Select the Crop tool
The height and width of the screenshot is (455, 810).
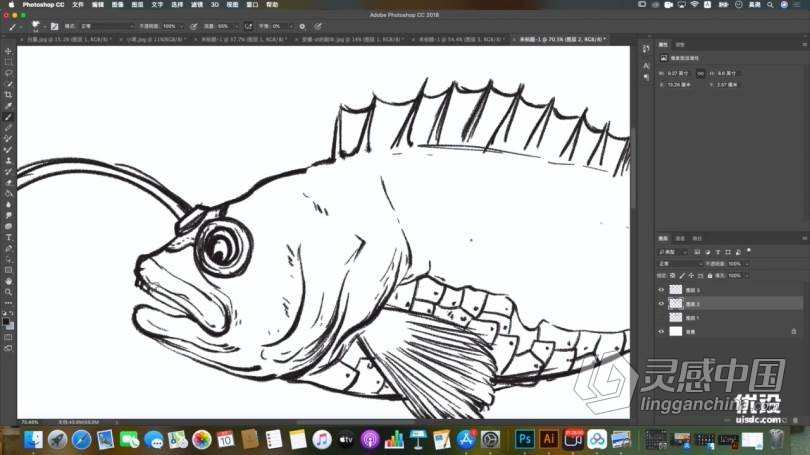tap(8, 95)
